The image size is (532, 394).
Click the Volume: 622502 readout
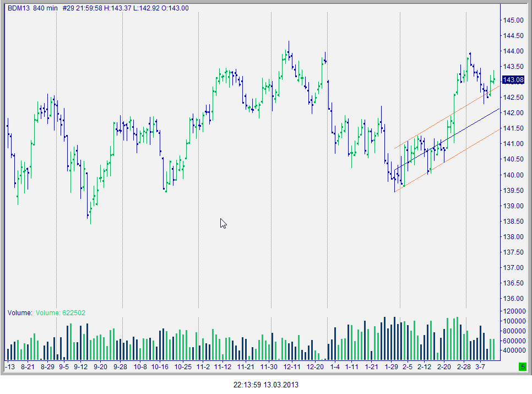pos(61,313)
